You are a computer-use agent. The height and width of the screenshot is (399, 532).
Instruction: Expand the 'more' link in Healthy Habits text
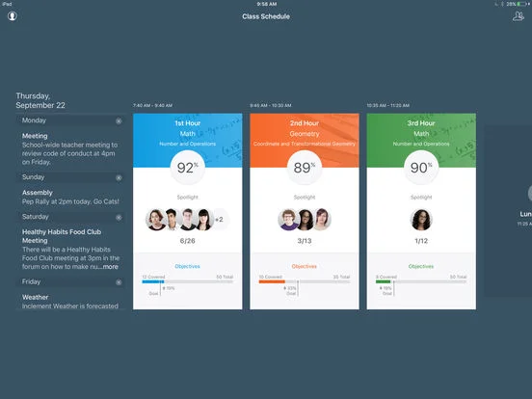pyautogui.click(x=111, y=267)
